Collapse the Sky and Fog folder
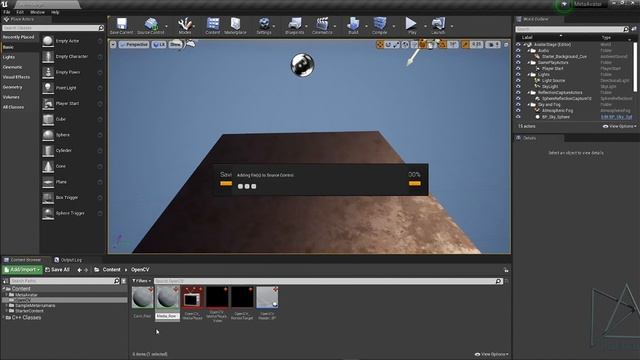The height and width of the screenshot is (360, 640). (x=529, y=104)
